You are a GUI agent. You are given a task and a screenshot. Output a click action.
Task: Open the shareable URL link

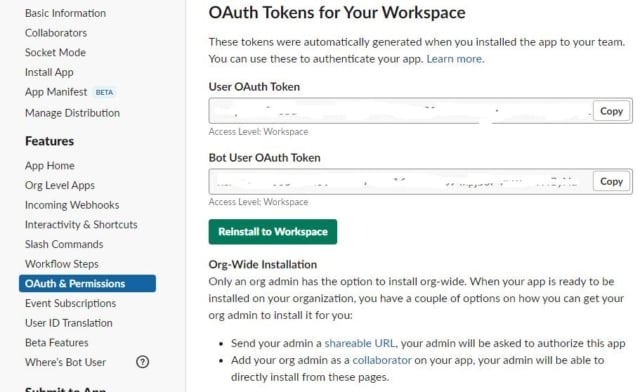[x=360, y=343]
